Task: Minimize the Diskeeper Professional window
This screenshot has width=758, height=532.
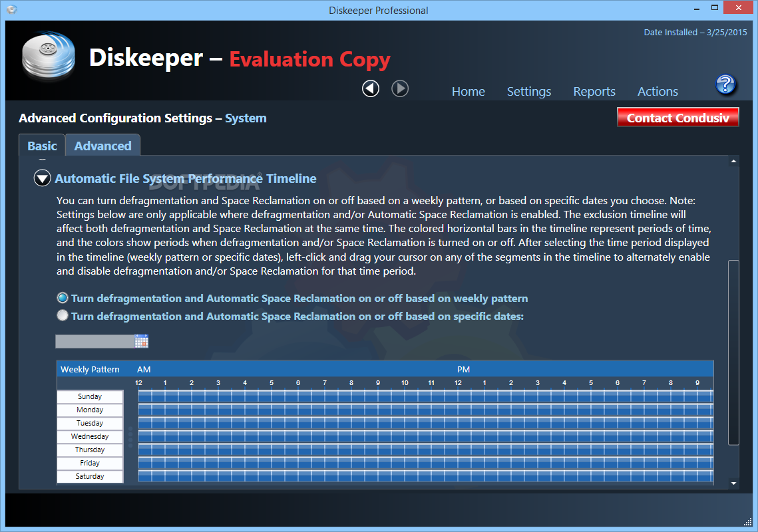Action: [697, 8]
